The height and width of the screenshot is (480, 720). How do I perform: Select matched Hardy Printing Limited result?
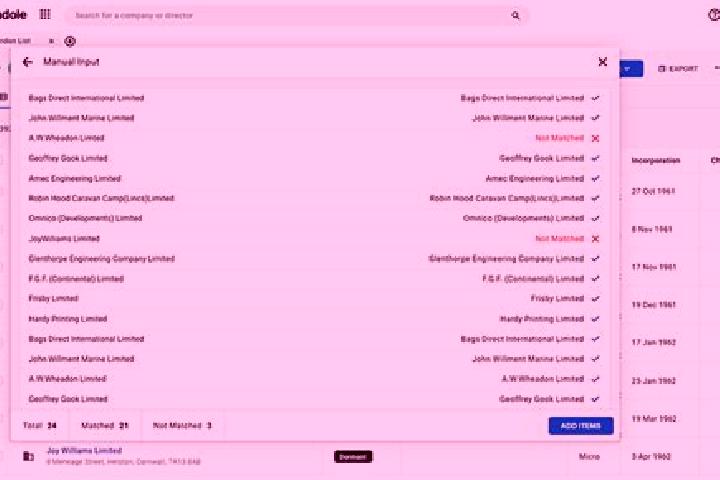click(x=542, y=319)
